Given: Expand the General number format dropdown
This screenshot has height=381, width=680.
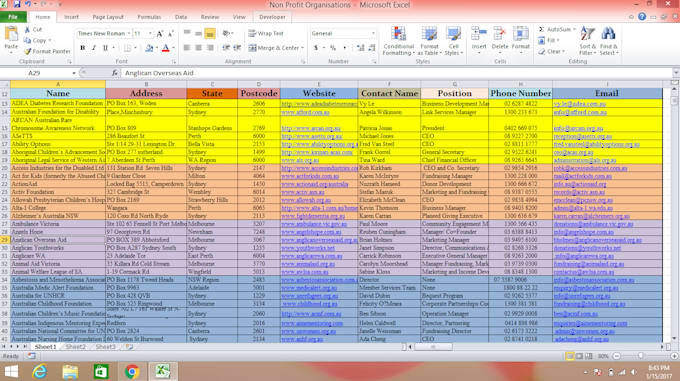Looking at the screenshot, I should coord(373,33).
